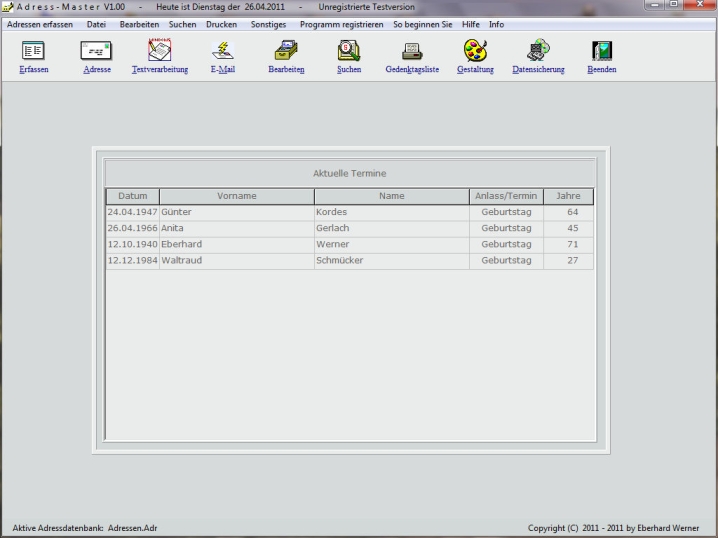Viewport: 718px width, 538px height.
Task: Start Datensicherung from the toolbar
Action: (x=538, y=51)
